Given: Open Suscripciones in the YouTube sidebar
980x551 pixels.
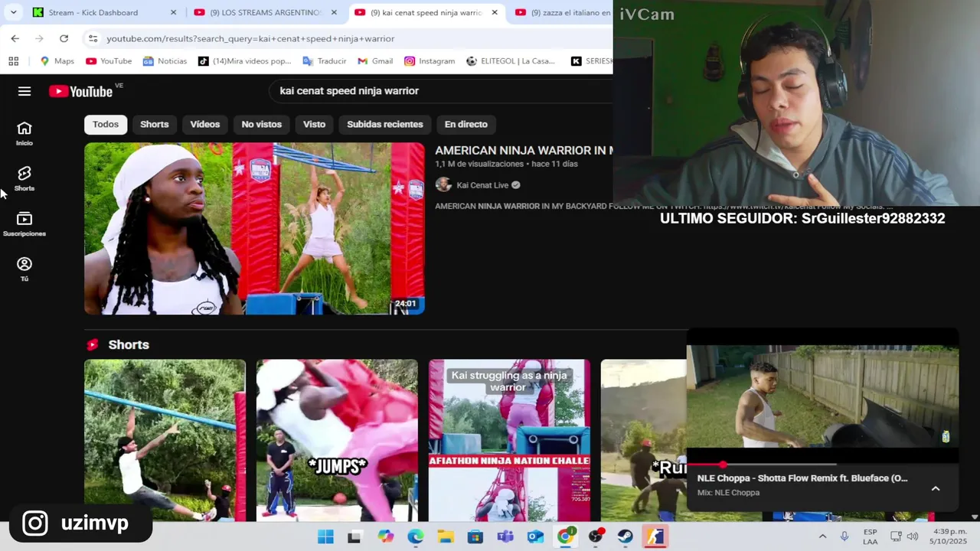Looking at the screenshot, I should [x=24, y=223].
